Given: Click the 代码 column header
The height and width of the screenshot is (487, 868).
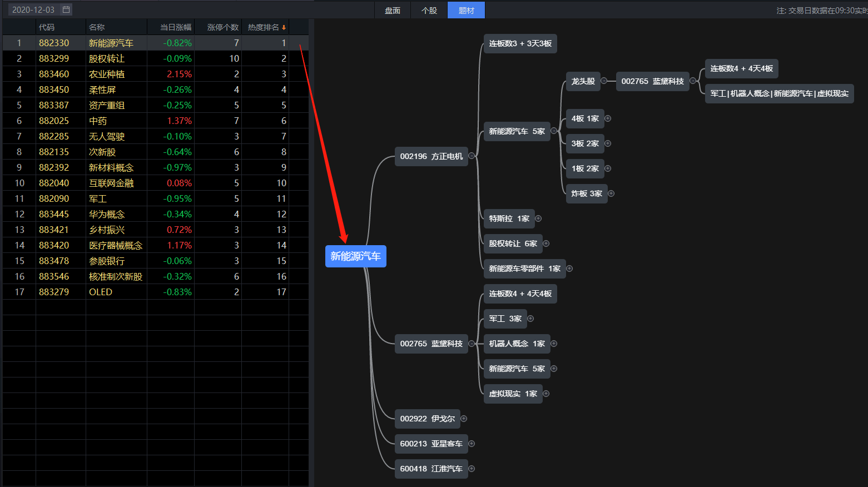Looking at the screenshot, I should 61,27.
